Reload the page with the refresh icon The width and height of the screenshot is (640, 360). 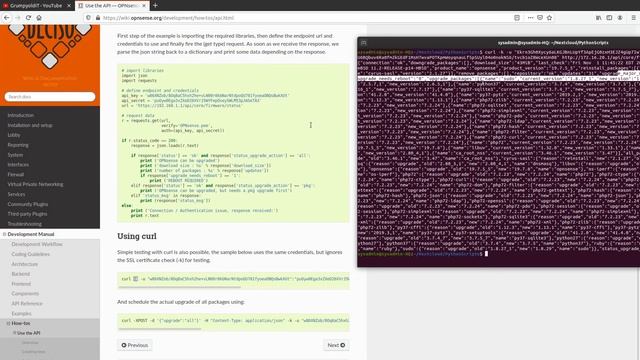28,18
